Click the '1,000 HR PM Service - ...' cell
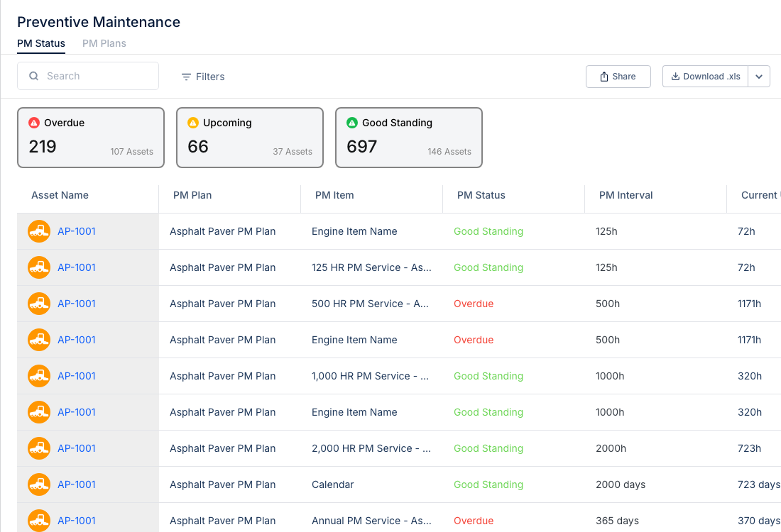Viewport: 781px width, 532px height. pos(370,376)
